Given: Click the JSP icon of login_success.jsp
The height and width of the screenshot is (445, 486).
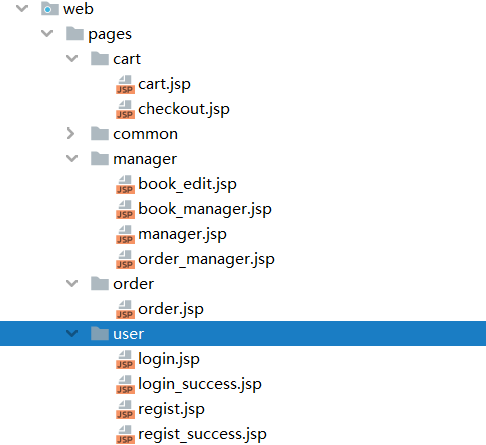Looking at the screenshot, I should tap(125, 384).
